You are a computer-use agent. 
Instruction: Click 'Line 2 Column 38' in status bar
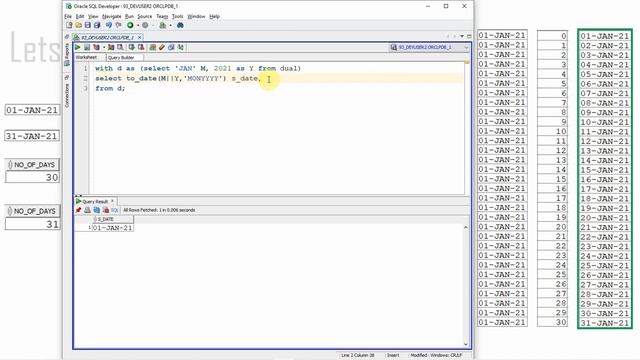click(x=358, y=355)
